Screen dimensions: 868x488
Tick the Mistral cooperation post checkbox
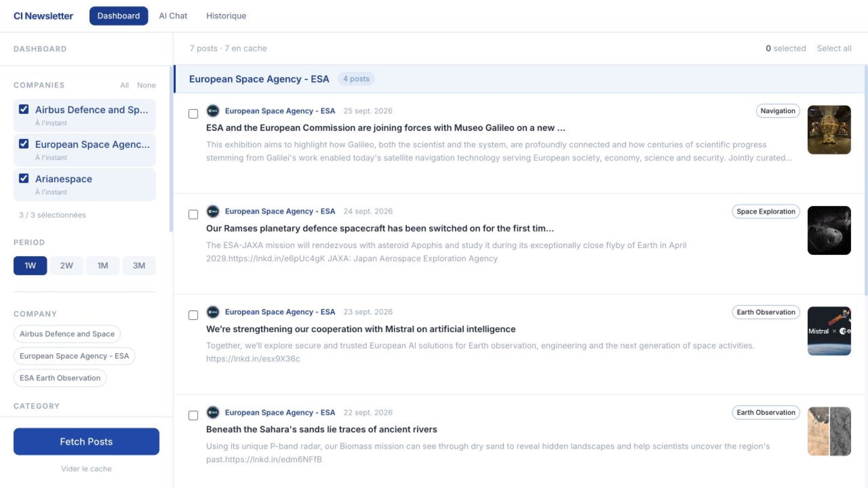pos(193,315)
